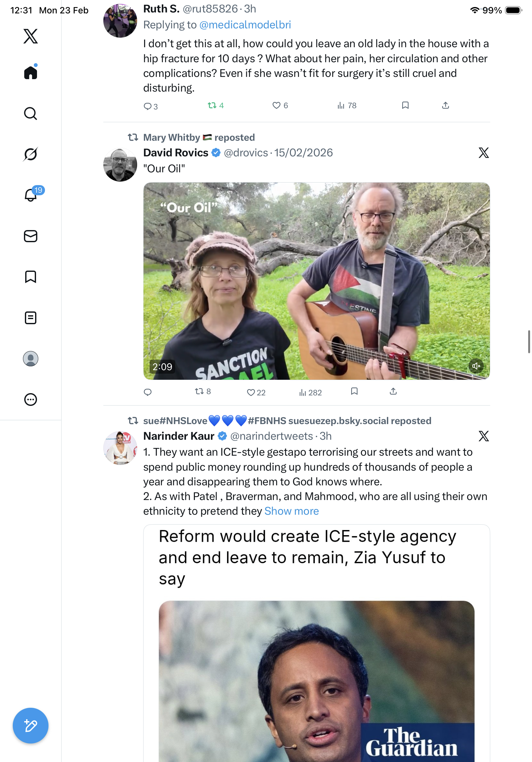
Task: Open the profile avatar in sidebar
Action: coord(31,359)
